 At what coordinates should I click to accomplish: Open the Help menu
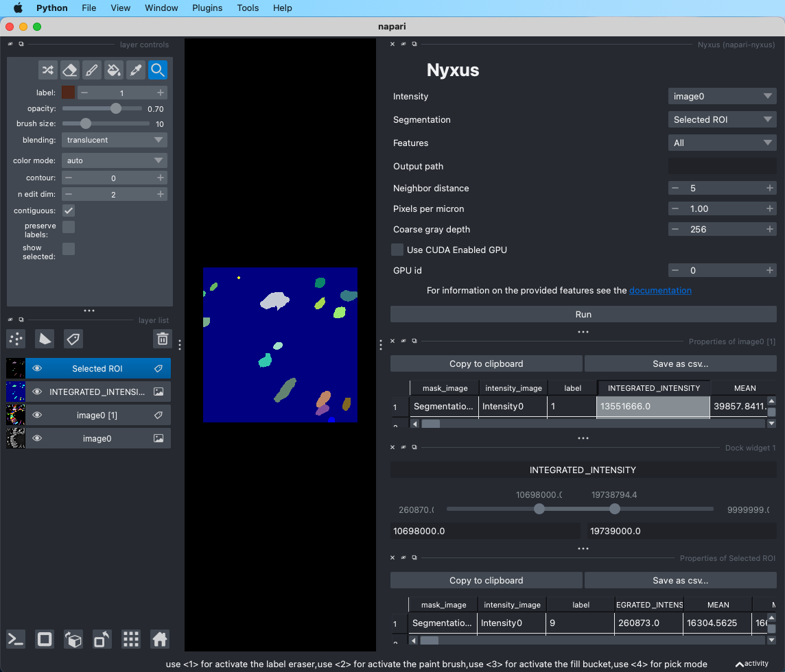click(x=282, y=8)
